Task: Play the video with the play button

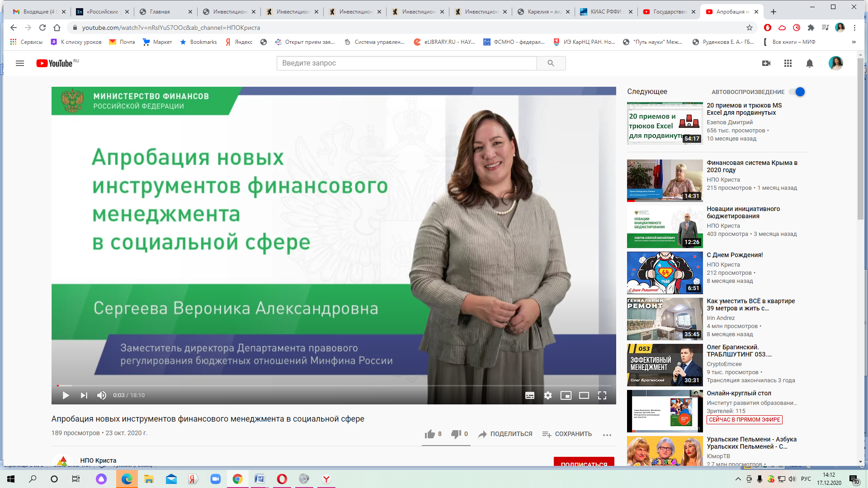Action: 66,395
